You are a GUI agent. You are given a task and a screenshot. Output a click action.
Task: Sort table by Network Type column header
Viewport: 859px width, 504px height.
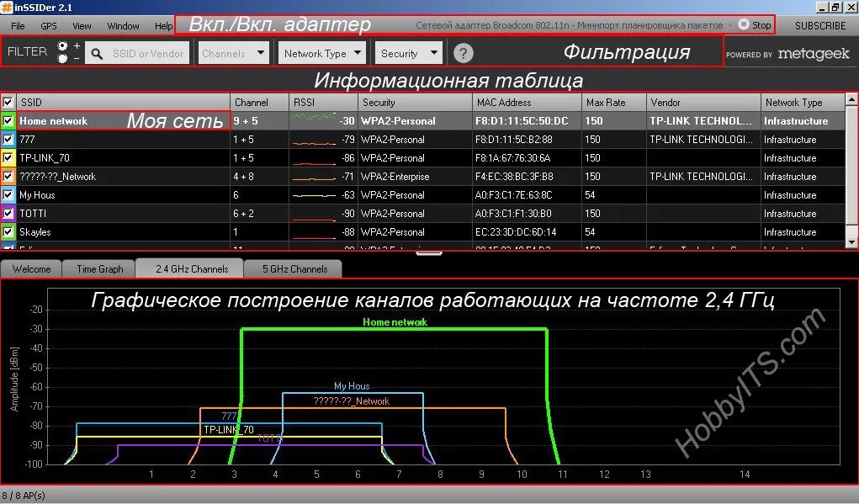(803, 103)
